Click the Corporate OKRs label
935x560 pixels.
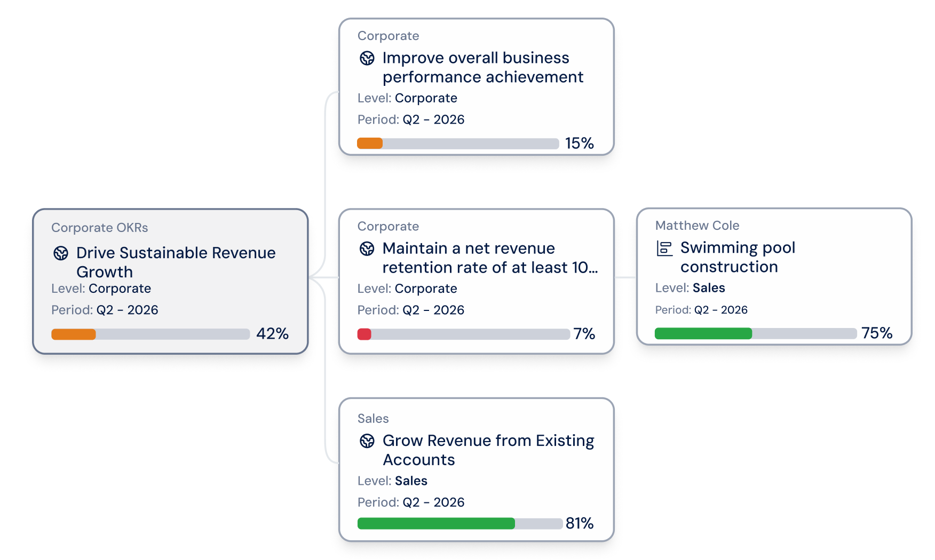(100, 228)
